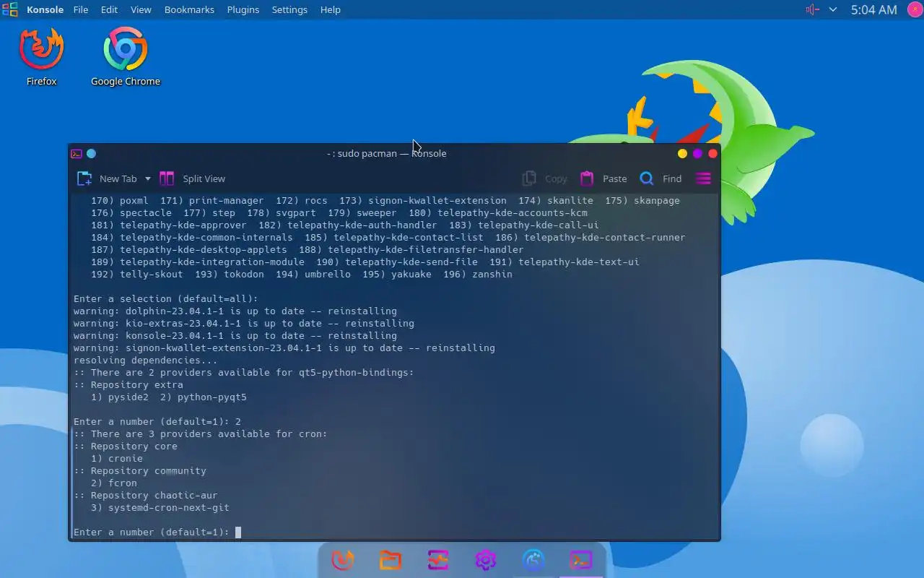
Task: Expand the system tray hidden icons arrow
Action: coord(833,9)
